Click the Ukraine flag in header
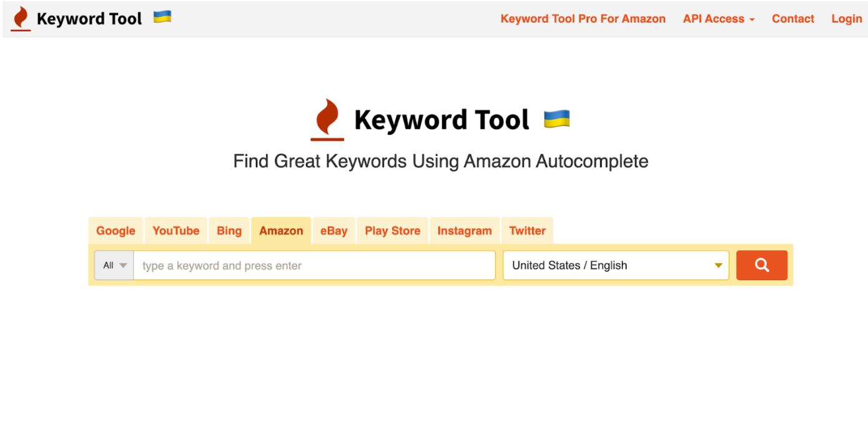868x433 pixels. click(162, 17)
